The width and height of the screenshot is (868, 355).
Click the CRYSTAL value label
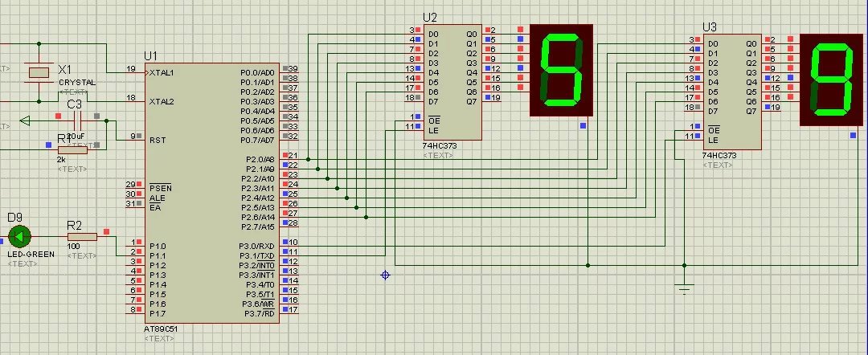(77, 83)
